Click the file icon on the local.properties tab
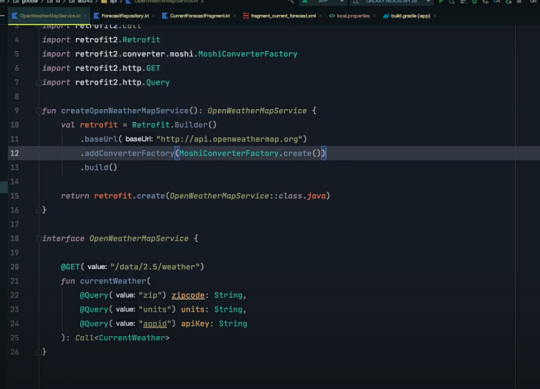Screen dimensions: 540x389 (332, 16)
